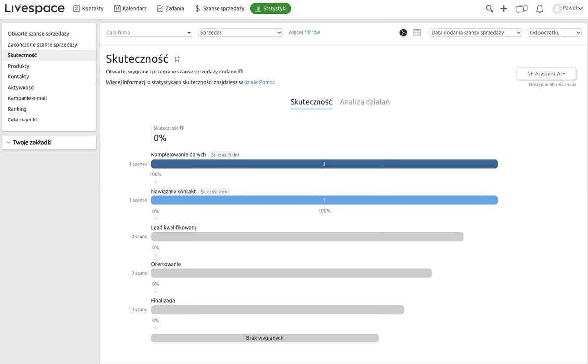
Task: Click the Nawiązany kontakt funnel bar
Action: (324, 200)
